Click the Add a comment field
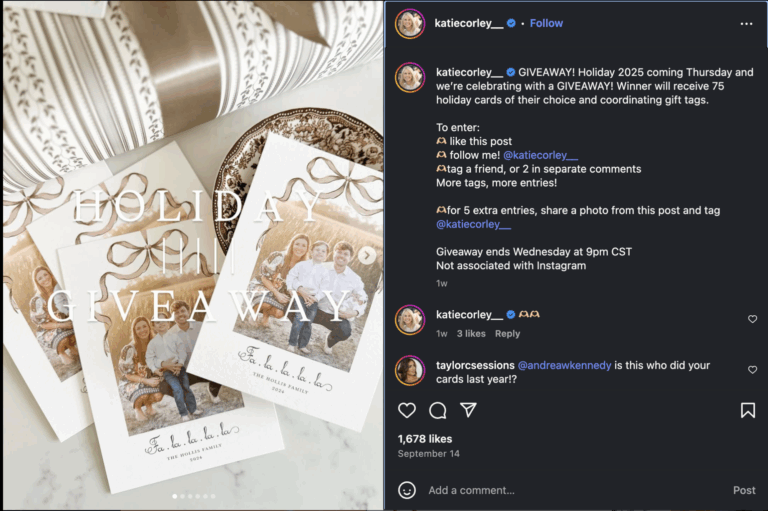The image size is (768, 511). [x=570, y=490]
